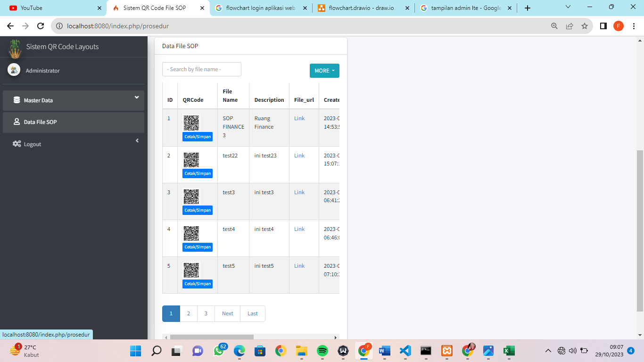Open a new browser tab
Viewport: 644px width, 362px height.
pyautogui.click(x=528, y=8)
